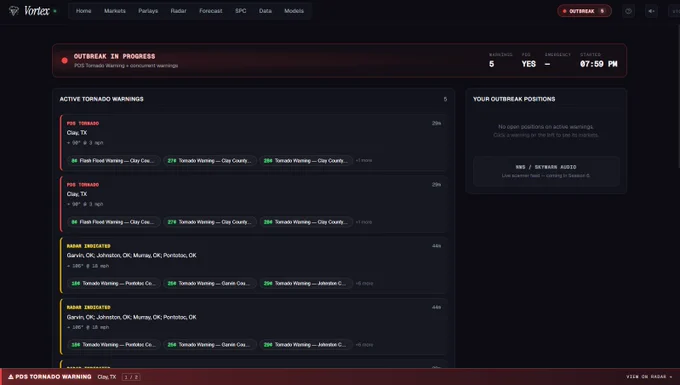Image resolution: width=680 pixels, height=385 pixels.
Task: Open Flash Flood Warning chip in second Clay card
Action: [114, 222]
